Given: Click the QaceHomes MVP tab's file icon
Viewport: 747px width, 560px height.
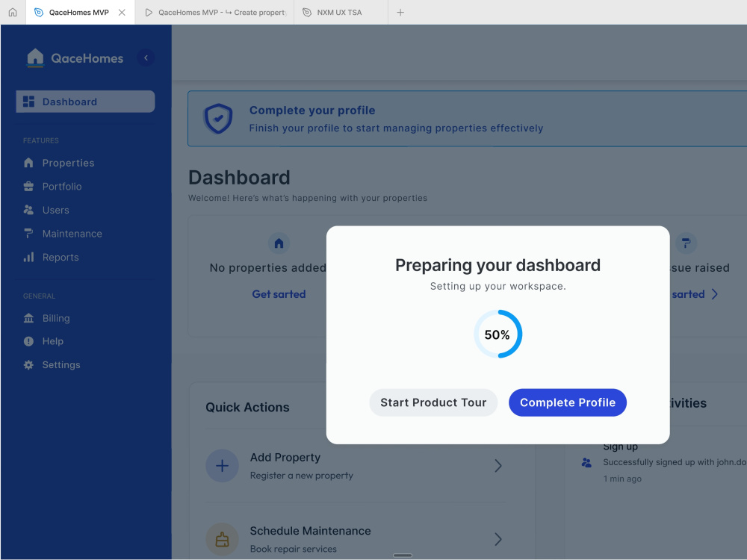Looking at the screenshot, I should click(39, 13).
